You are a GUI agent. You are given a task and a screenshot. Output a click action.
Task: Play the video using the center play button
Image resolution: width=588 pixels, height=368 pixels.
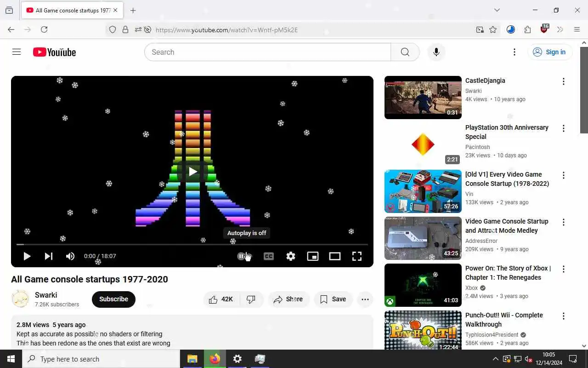pos(192,172)
